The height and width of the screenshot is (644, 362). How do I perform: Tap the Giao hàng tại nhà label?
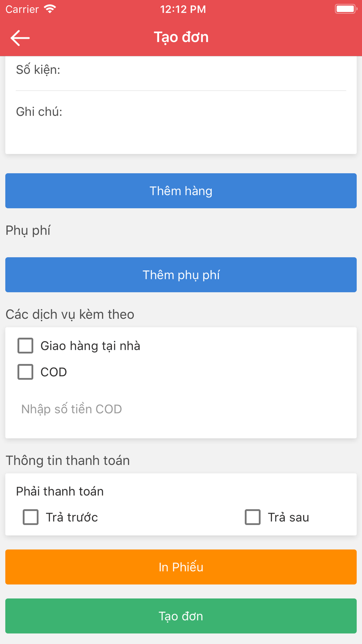[x=90, y=346]
